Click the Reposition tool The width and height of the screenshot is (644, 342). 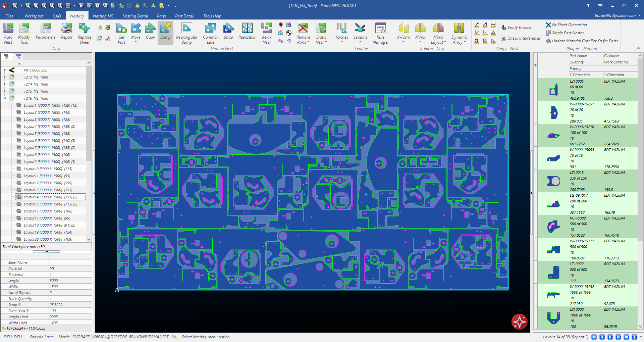248,31
